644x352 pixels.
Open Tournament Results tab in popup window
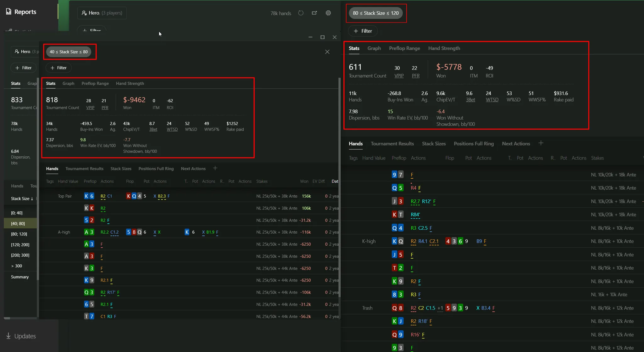coord(84,169)
